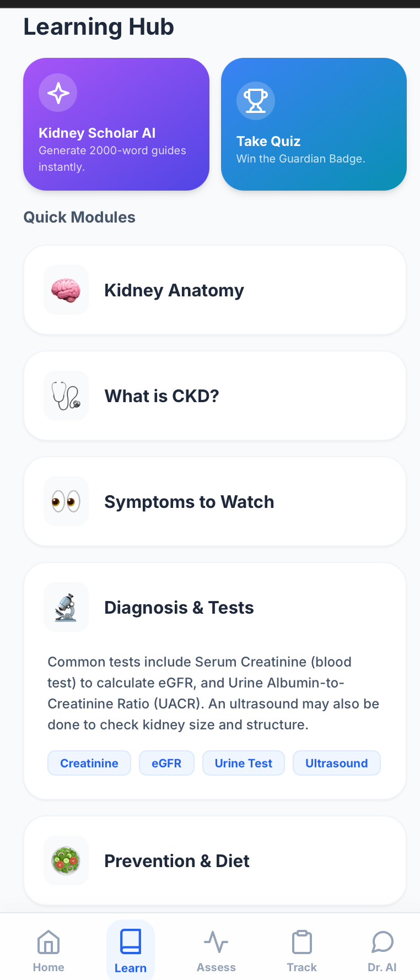Tap the Urine Test chip
This screenshot has width=420, height=980.
[x=243, y=763]
